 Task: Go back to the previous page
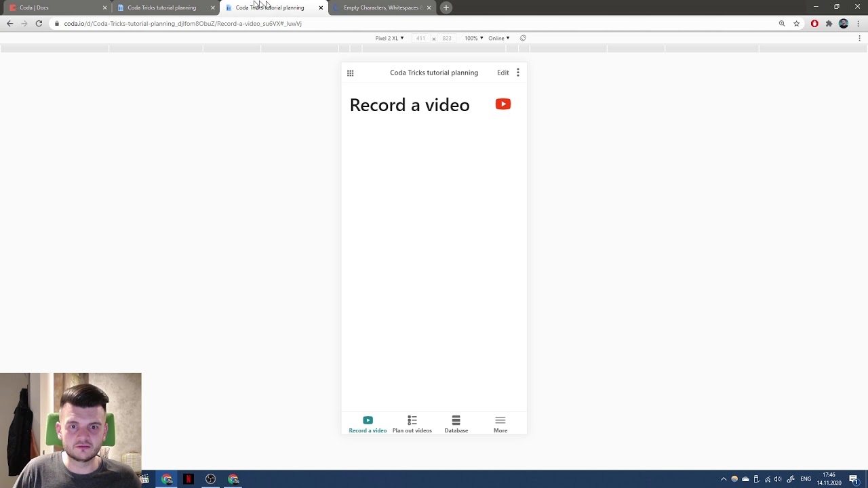pyautogui.click(x=9, y=23)
